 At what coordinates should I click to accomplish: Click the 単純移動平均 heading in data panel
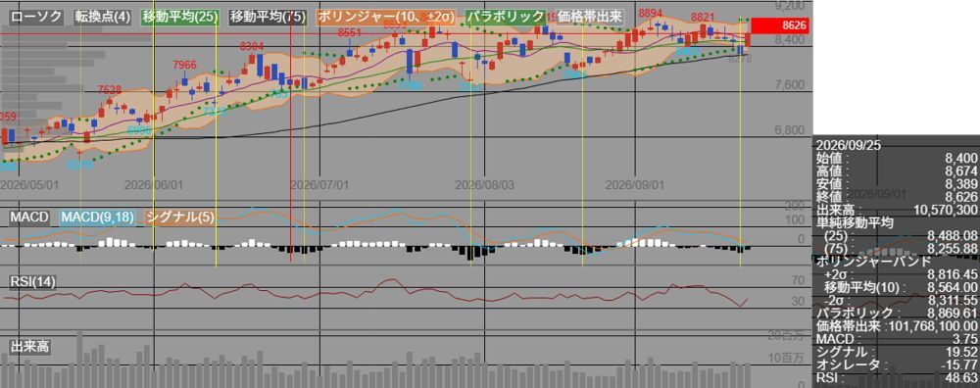click(856, 223)
